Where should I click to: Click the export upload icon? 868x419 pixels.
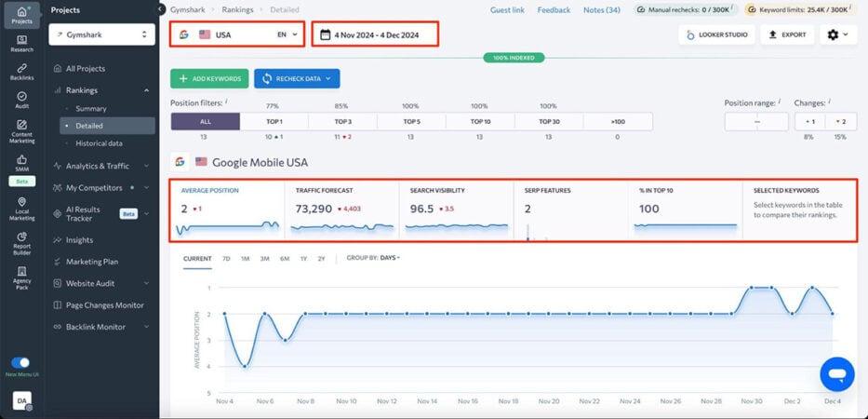(x=773, y=34)
